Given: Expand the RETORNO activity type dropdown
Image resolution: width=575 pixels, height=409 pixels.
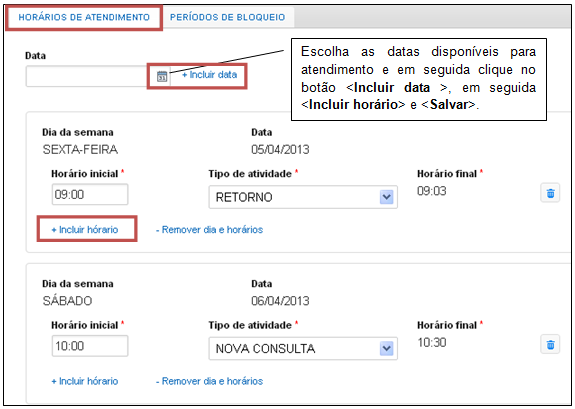Looking at the screenshot, I should (x=303, y=197).
